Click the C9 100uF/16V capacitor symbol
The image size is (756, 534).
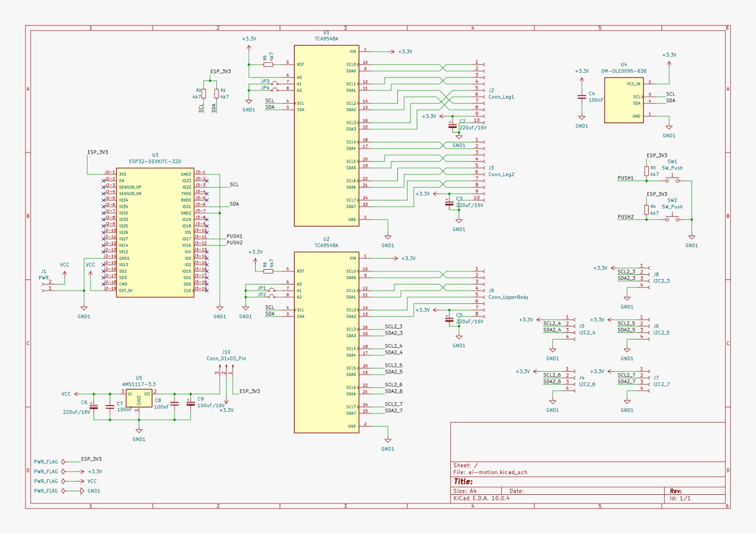[190, 403]
